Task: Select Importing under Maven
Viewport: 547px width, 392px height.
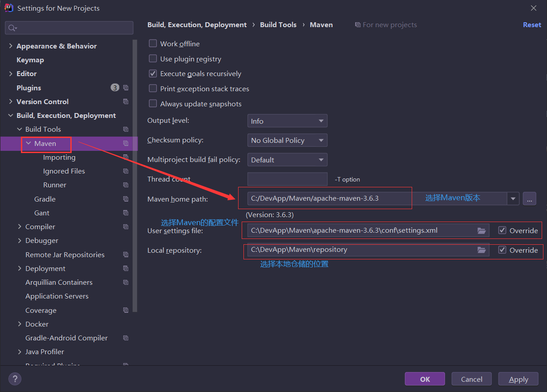Action: coord(59,158)
